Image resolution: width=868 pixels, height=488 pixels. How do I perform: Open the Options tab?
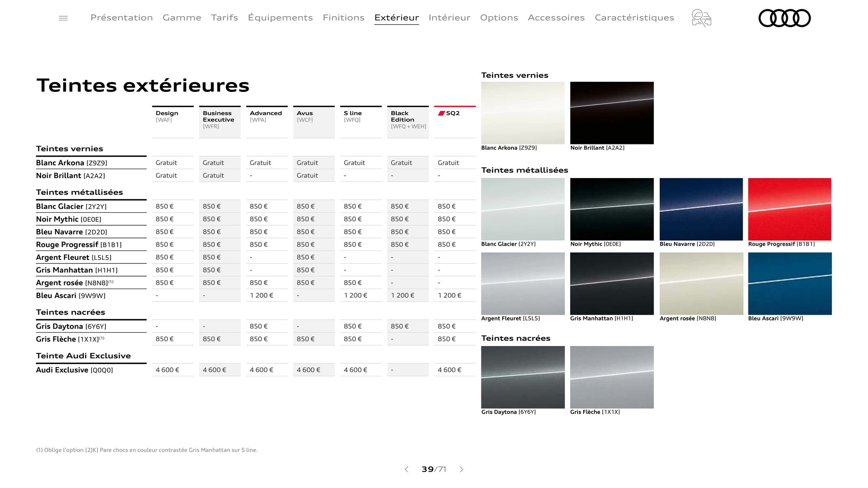pyautogui.click(x=499, y=17)
